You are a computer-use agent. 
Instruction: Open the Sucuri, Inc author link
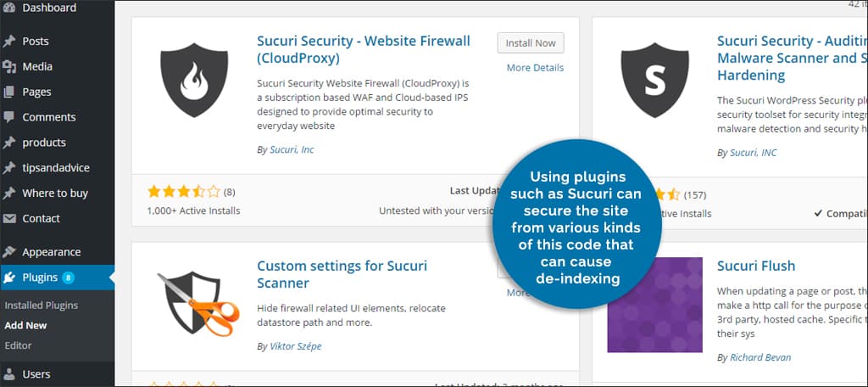(292, 149)
